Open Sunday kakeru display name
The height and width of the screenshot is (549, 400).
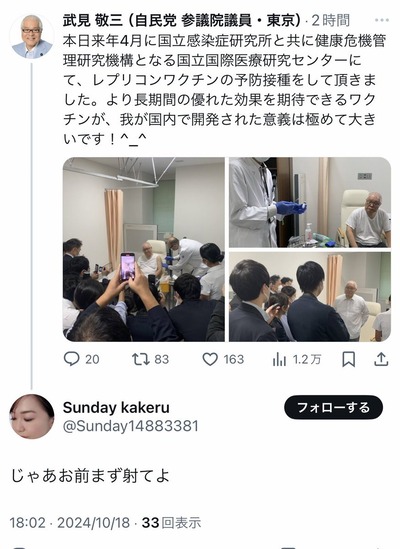pos(116,408)
